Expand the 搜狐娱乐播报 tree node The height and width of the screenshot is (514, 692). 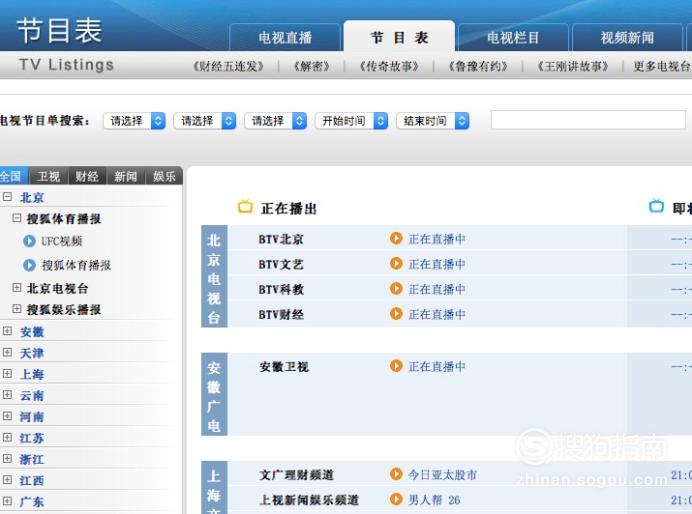[17, 309]
